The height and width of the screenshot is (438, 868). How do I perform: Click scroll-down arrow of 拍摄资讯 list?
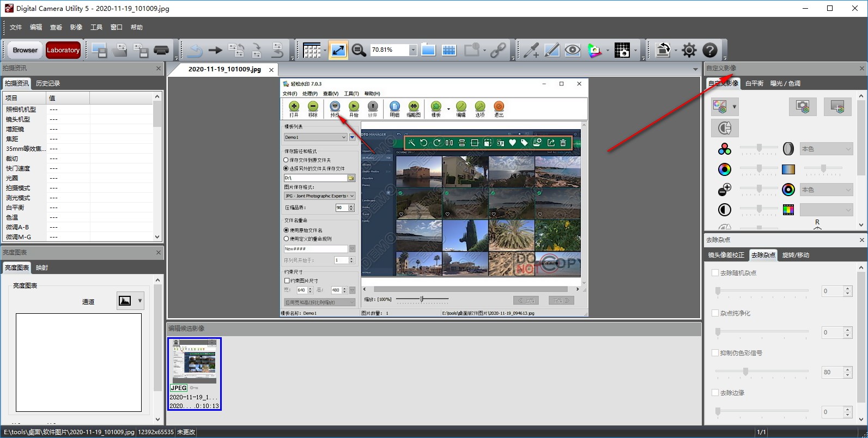[x=157, y=237]
